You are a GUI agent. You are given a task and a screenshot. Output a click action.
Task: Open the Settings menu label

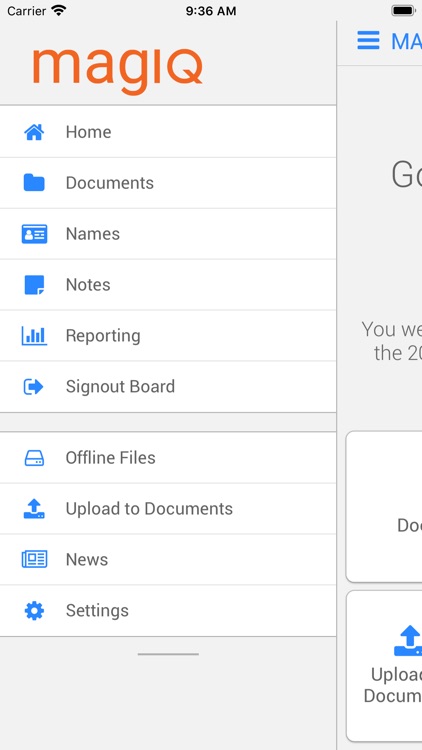coord(97,611)
